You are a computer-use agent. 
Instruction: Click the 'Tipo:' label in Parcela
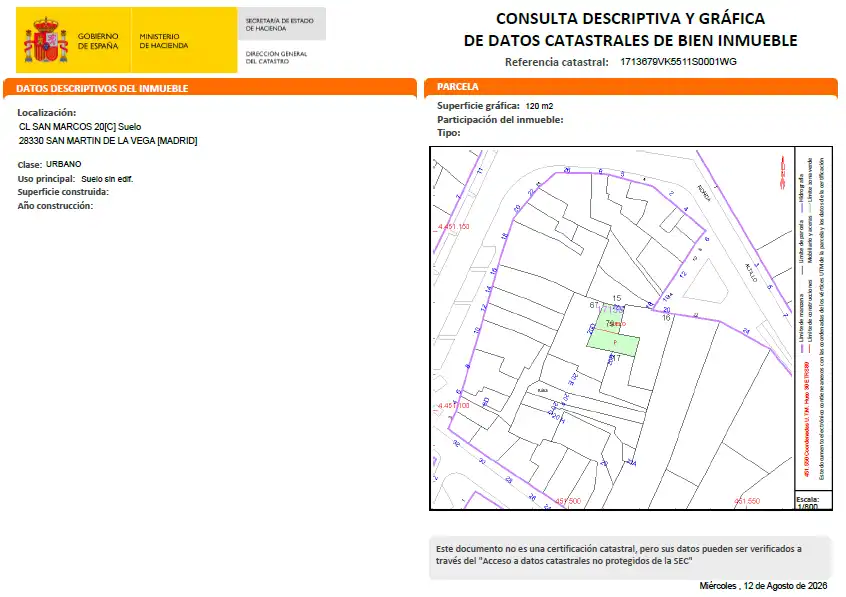(x=449, y=133)
